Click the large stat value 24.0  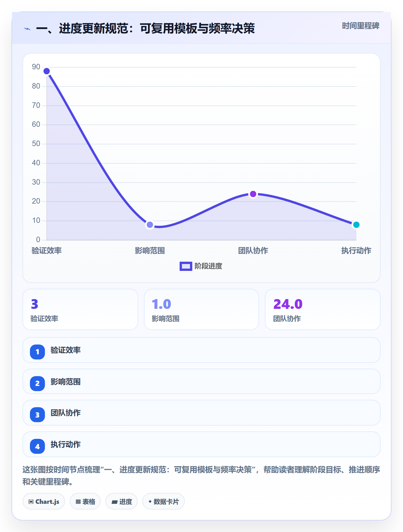(288, 304)
